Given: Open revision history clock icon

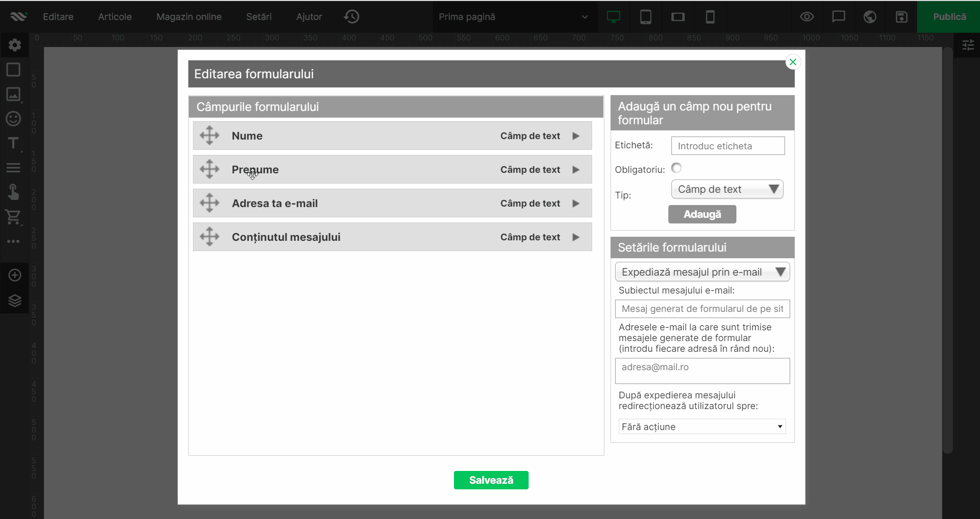Looking at the screenshot, I should click(352, 16).
